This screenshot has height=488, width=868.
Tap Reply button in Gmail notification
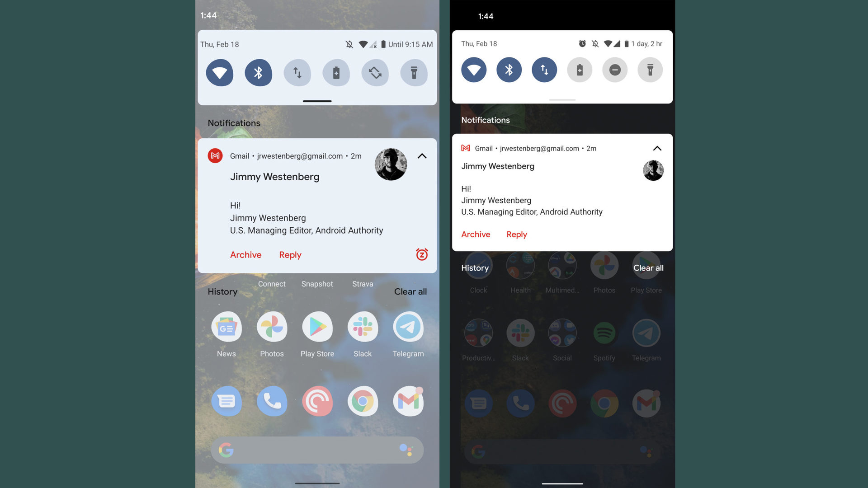click(290, 254)
